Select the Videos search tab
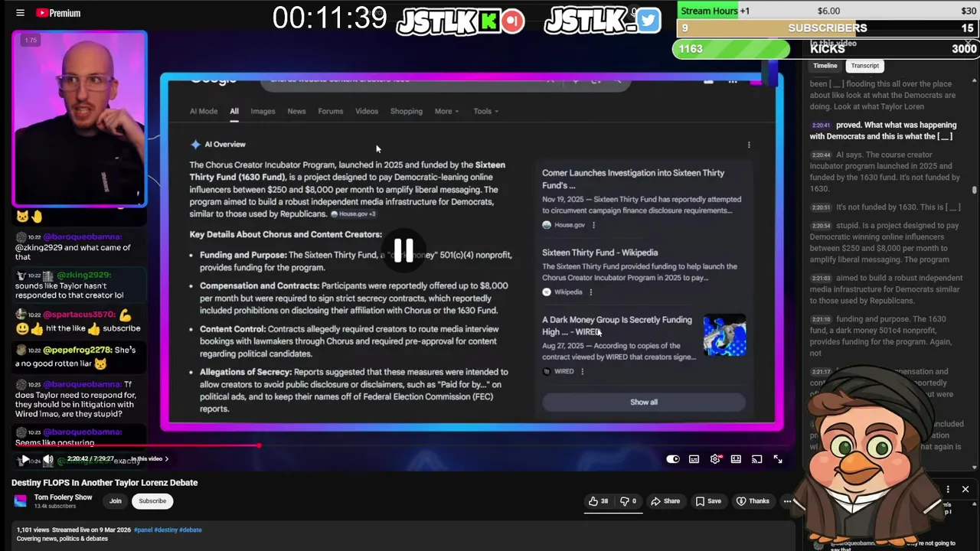This screenshot has width=980, height=551. (x=367, y=111)
